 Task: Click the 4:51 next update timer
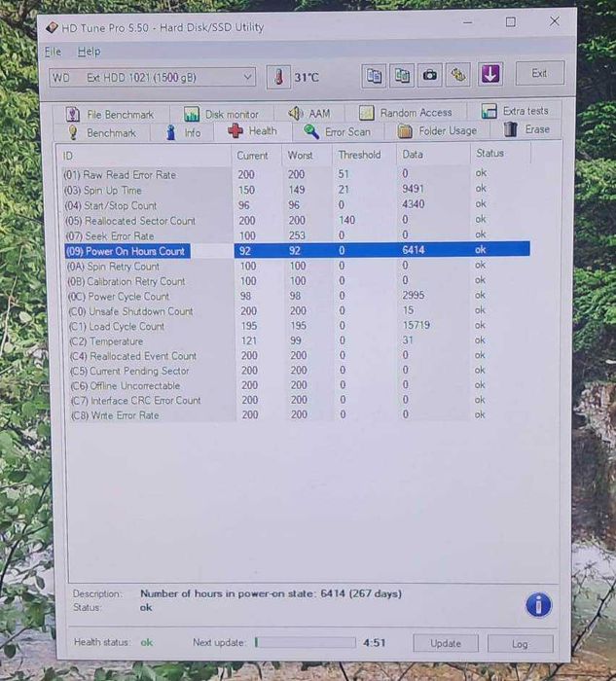[375, 643]
